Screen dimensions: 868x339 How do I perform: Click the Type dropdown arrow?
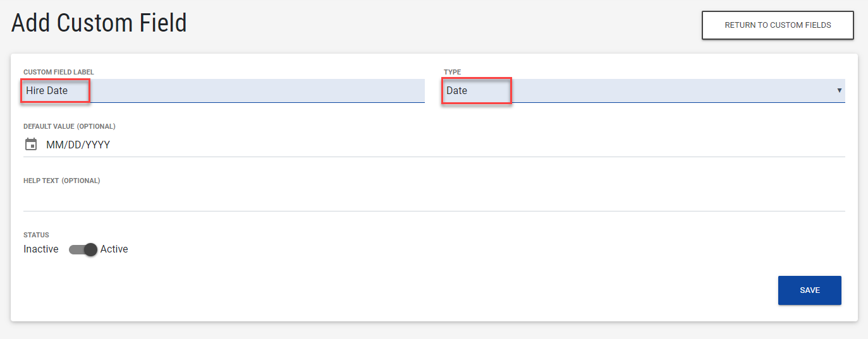(839, 90)
